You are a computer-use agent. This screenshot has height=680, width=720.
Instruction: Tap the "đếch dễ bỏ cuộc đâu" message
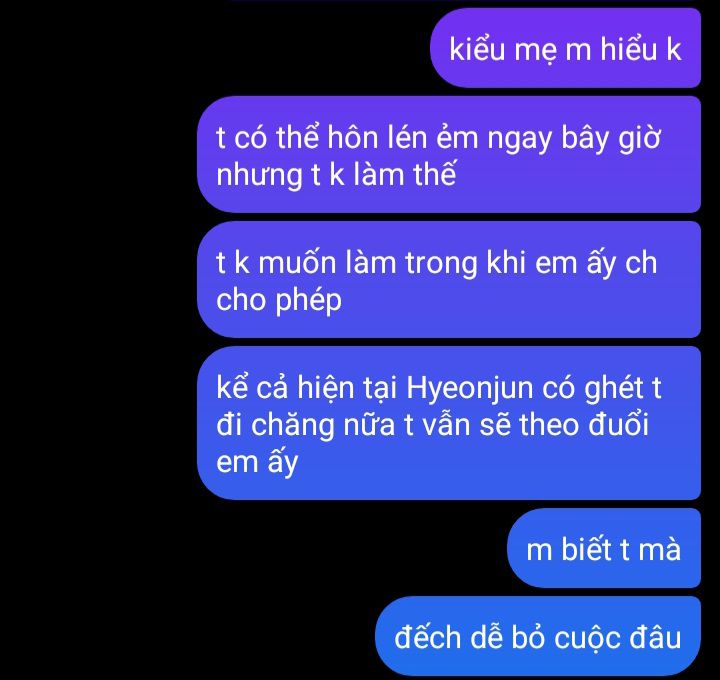[538, 636]
